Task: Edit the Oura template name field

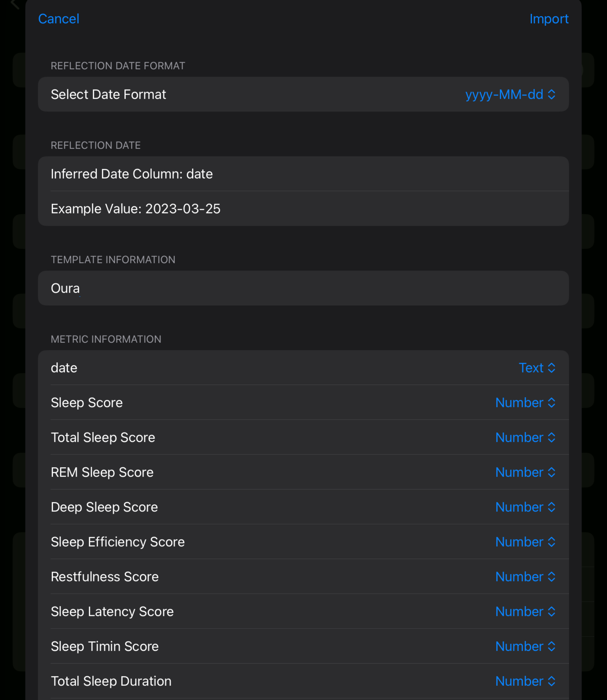Action: 303,288
